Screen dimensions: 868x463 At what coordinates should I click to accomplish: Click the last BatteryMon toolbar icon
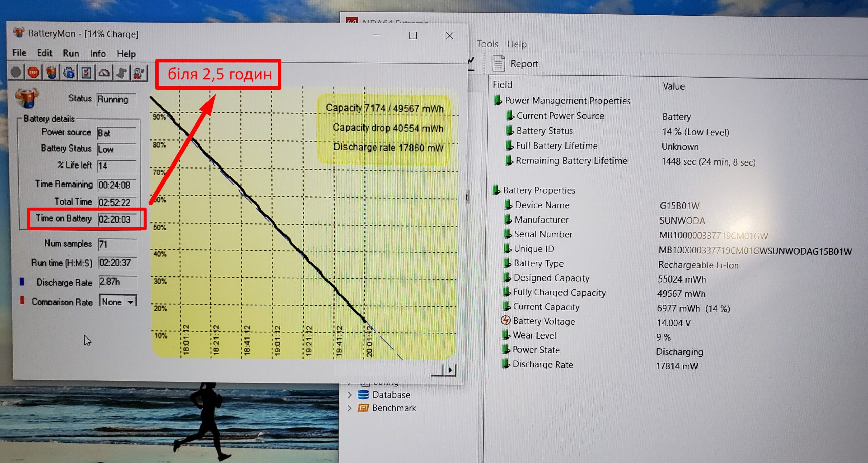coord(139,73)
